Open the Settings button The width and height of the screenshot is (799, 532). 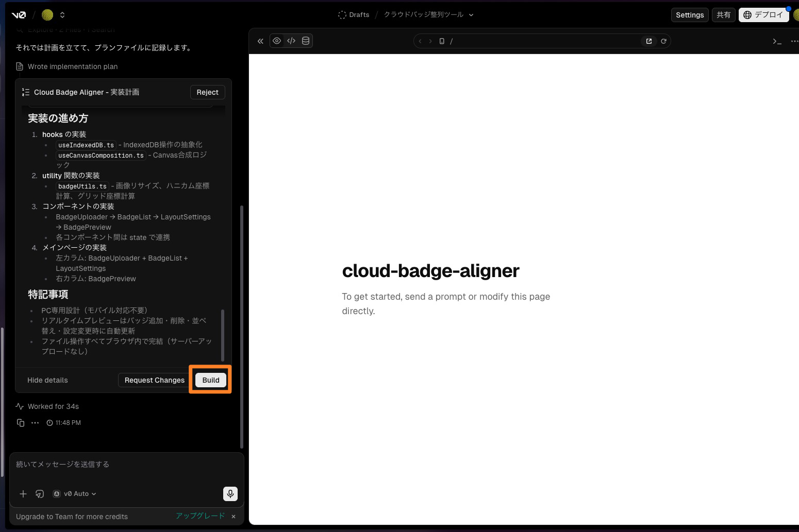[x=690, y=15]
